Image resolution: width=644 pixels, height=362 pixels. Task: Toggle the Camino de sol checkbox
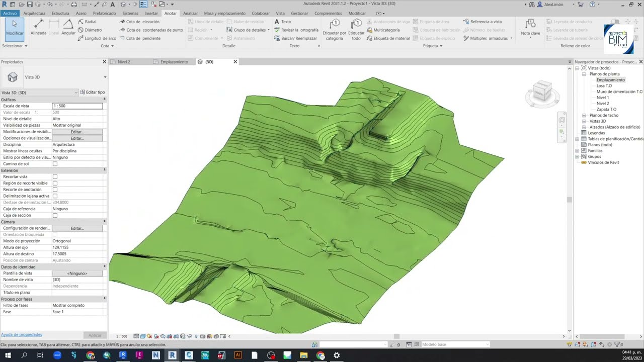pyautogui.click(x=55, y=164)
